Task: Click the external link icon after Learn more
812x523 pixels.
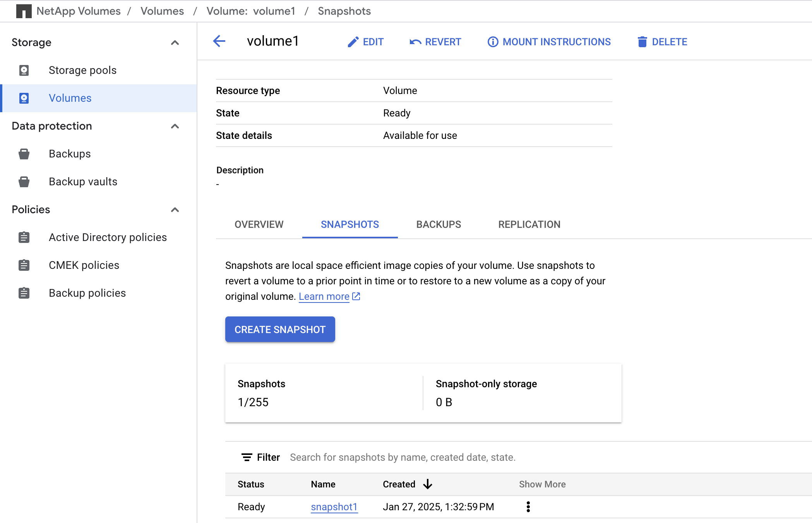Action: [x=356, y=296]
